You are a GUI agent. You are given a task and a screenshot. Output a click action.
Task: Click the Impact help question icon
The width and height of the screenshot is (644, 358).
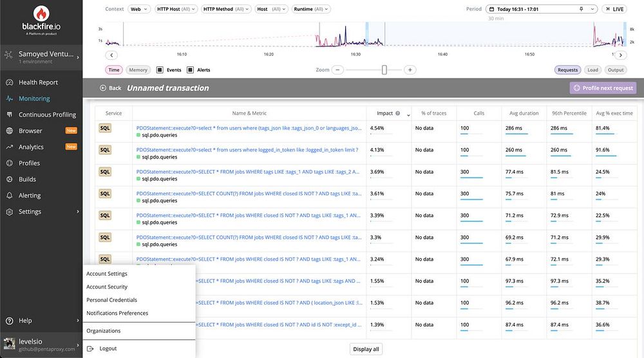tap(397, 113)
